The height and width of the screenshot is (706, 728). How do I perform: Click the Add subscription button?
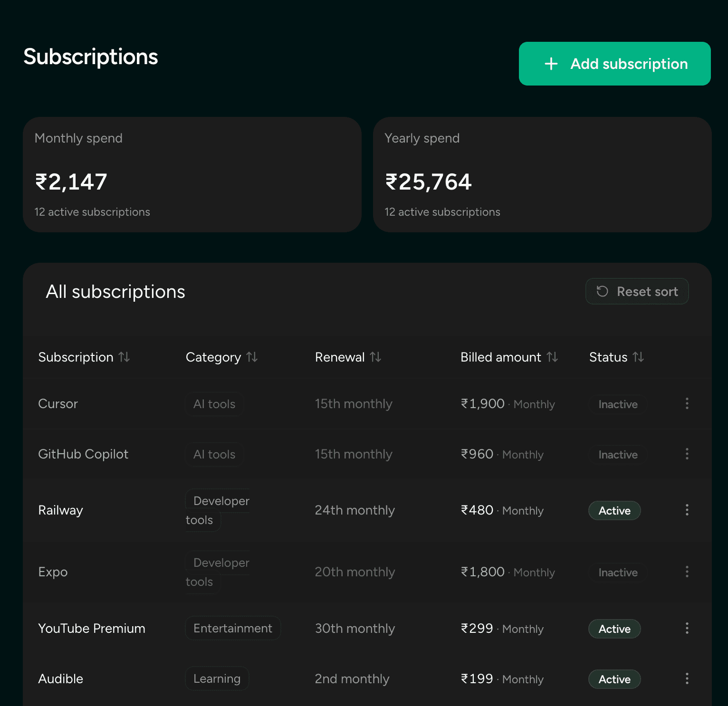(x=614, y=64)
